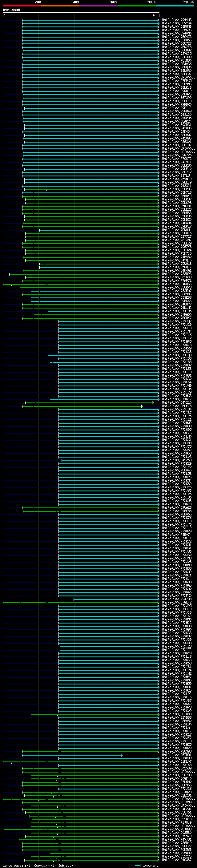Click alignment bar for UniRef100_Q5CMY7
This screenshot has height=868, width=197.
[x=90, y=318]
